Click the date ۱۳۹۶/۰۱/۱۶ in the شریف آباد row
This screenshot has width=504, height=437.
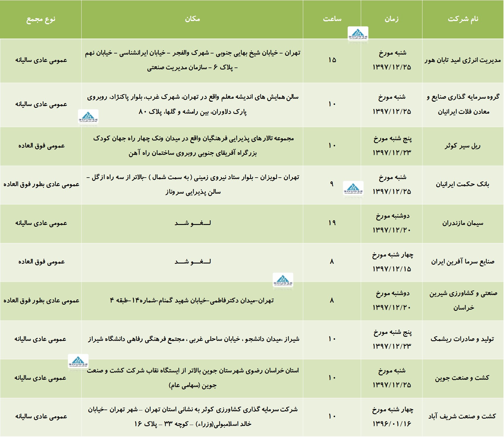(392, 424)
